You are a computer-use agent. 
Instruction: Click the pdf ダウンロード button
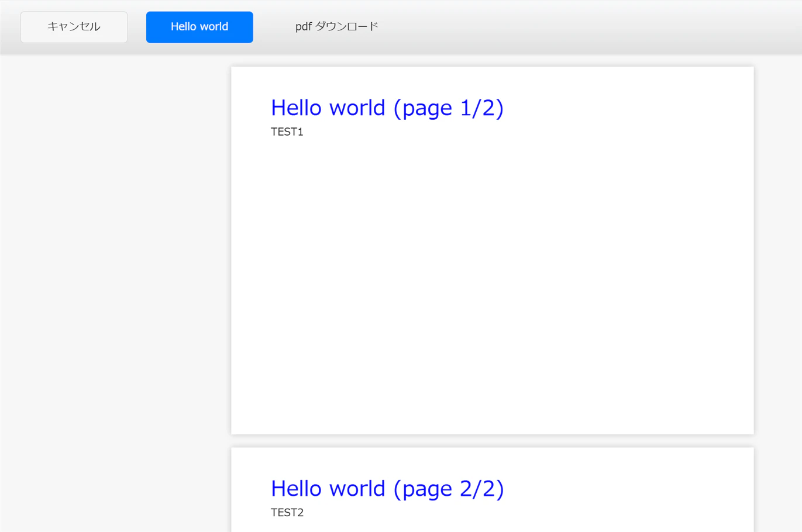tap(336, 27)
